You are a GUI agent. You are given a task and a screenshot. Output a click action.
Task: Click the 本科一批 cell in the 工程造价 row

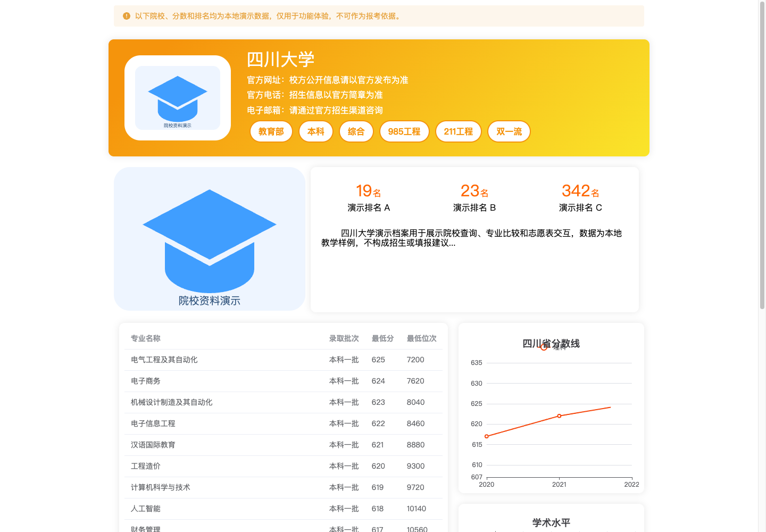coord(344,466)
